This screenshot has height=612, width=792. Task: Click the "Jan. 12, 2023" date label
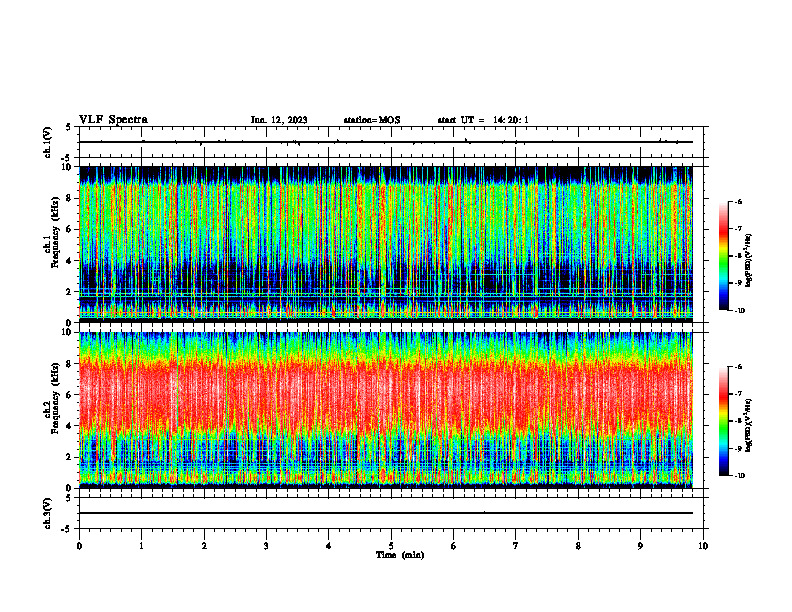(x=279, y=120)
